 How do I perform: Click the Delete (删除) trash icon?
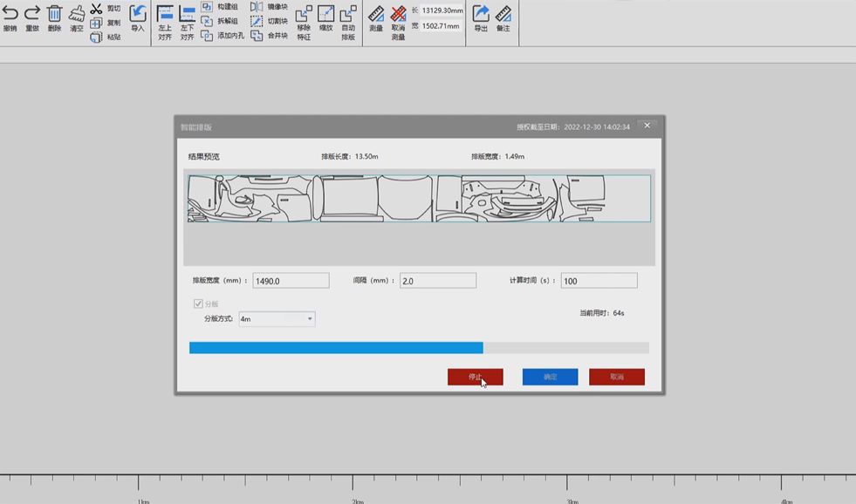pos(55,14)
